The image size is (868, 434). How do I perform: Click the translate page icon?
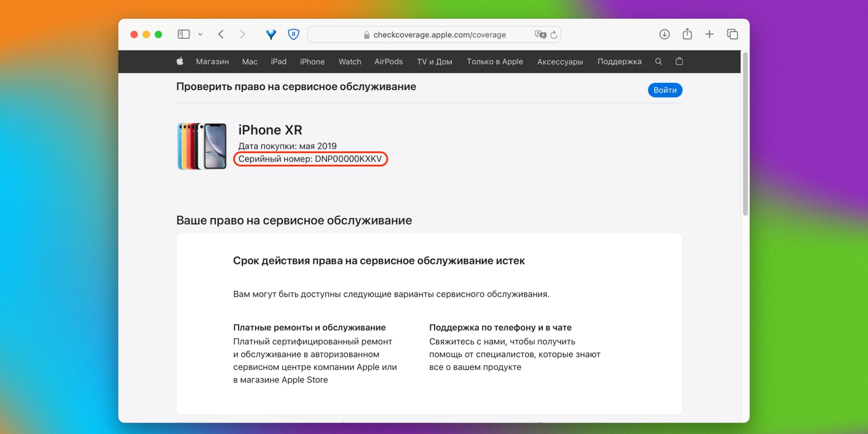(540, 35)
